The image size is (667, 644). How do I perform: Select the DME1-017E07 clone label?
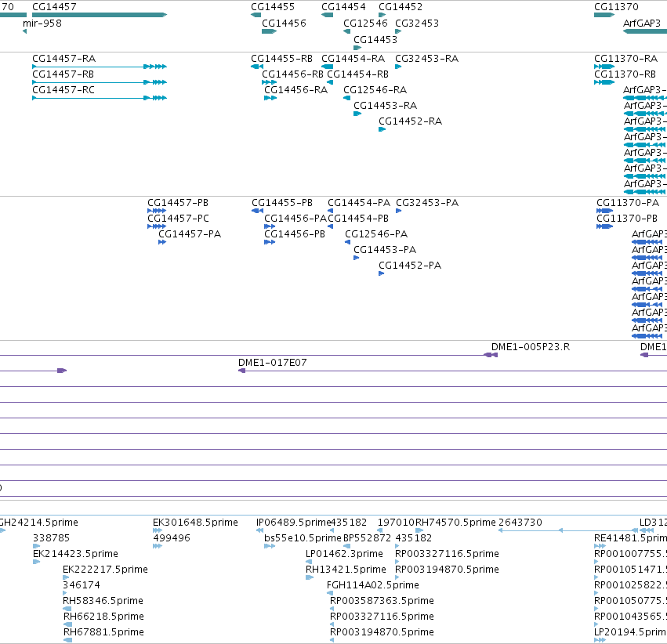272,362
